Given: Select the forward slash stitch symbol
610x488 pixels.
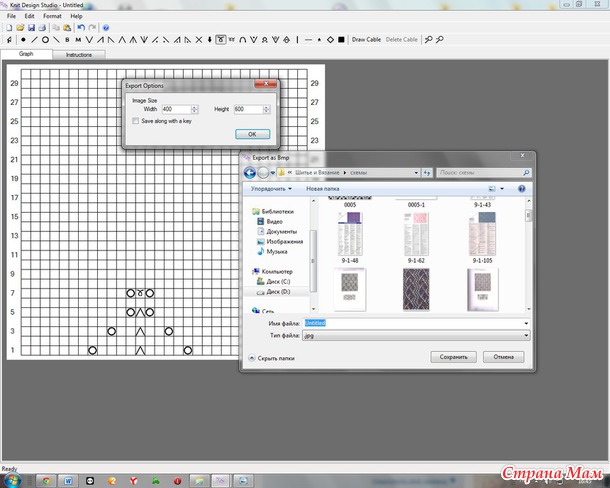Looking at the screenshot, I should [34, 39].
